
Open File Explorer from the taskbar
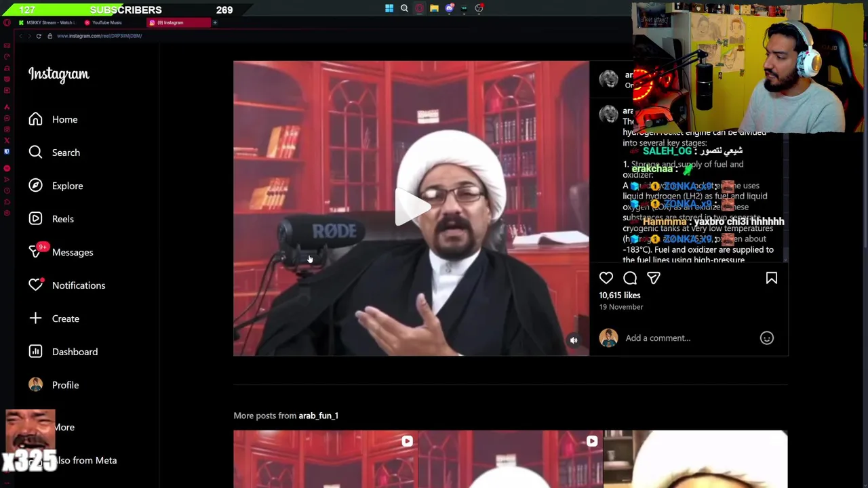434,9
